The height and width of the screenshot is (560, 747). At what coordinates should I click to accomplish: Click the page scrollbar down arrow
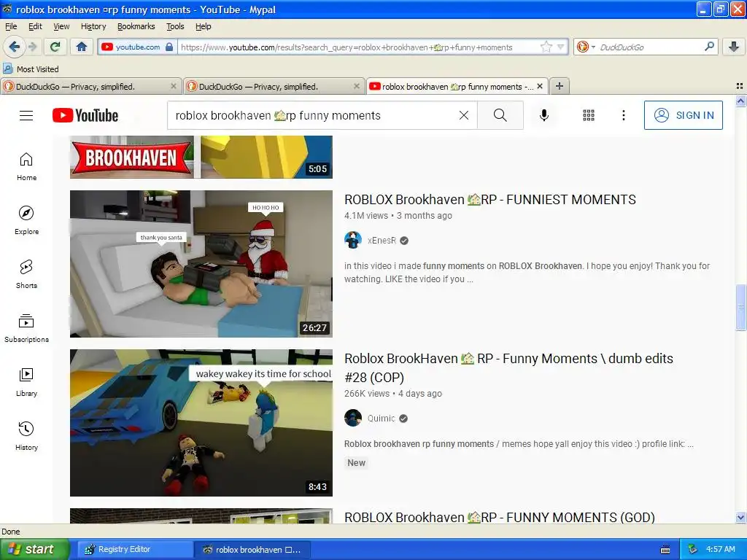coord(740,518)
